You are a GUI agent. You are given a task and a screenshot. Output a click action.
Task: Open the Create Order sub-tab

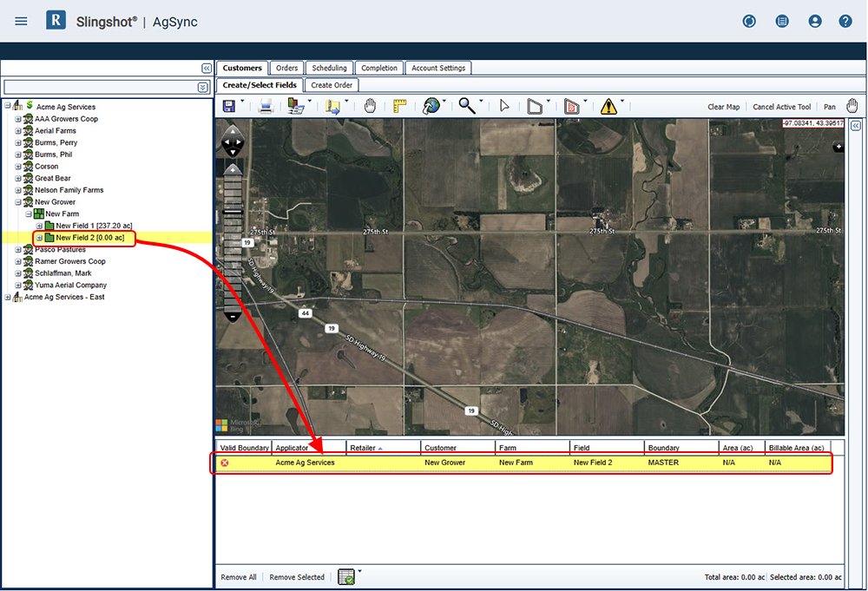(x=332, y=85)
